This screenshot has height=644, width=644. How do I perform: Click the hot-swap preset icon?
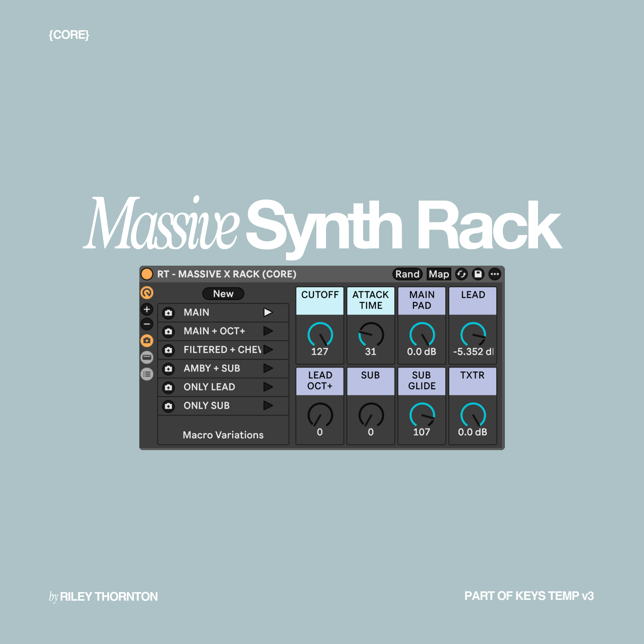(x=461, y=274)
